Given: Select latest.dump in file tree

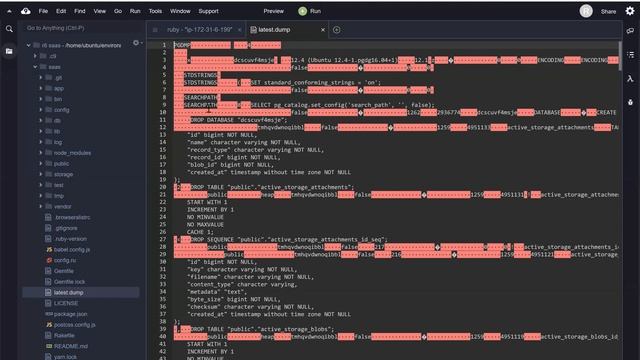Looking at the screenshot, I should 69,292.
